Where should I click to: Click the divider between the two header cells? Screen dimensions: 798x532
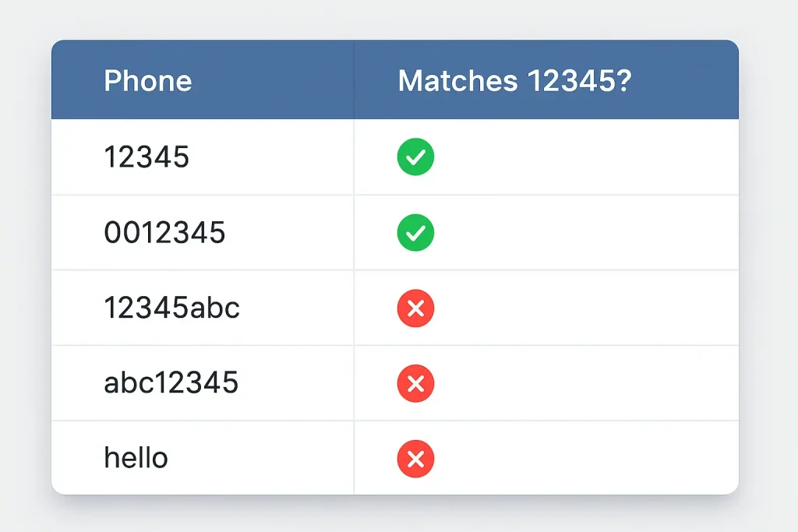coord(354,80)
